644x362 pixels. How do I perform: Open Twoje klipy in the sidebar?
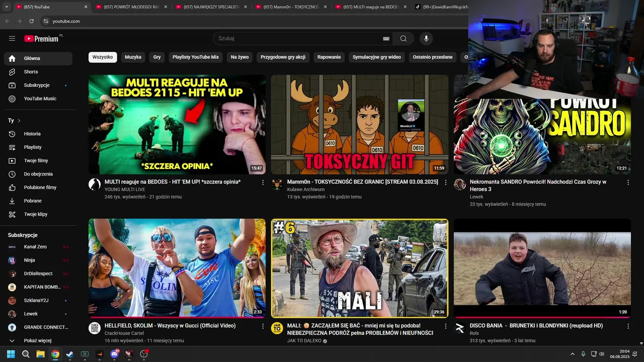(x=38, y=214)
